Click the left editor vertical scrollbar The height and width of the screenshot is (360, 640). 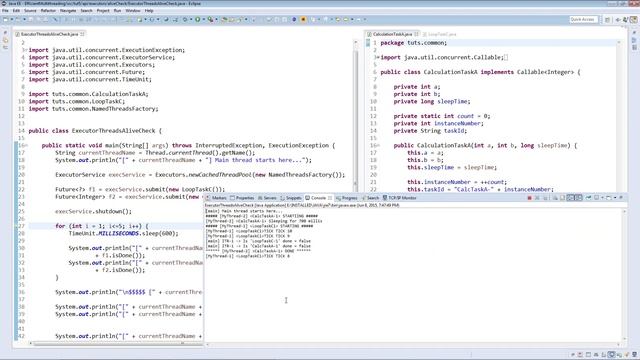(356, 118)
